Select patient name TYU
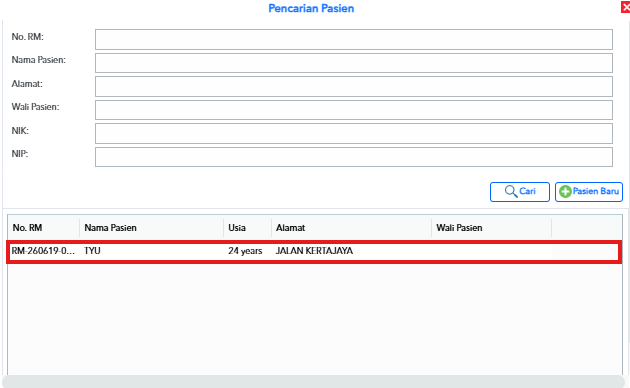This screenshot has height=388, width=630. [92, 251]
